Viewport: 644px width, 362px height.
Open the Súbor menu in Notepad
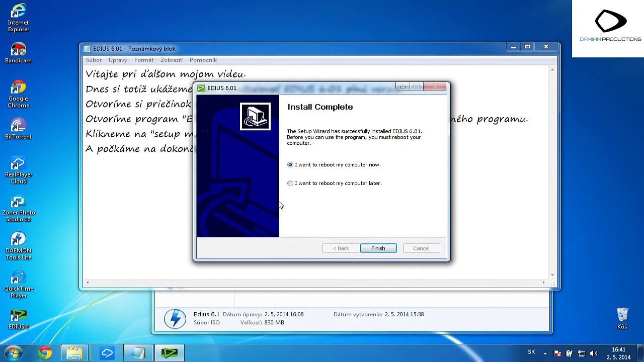click(94, 60)
